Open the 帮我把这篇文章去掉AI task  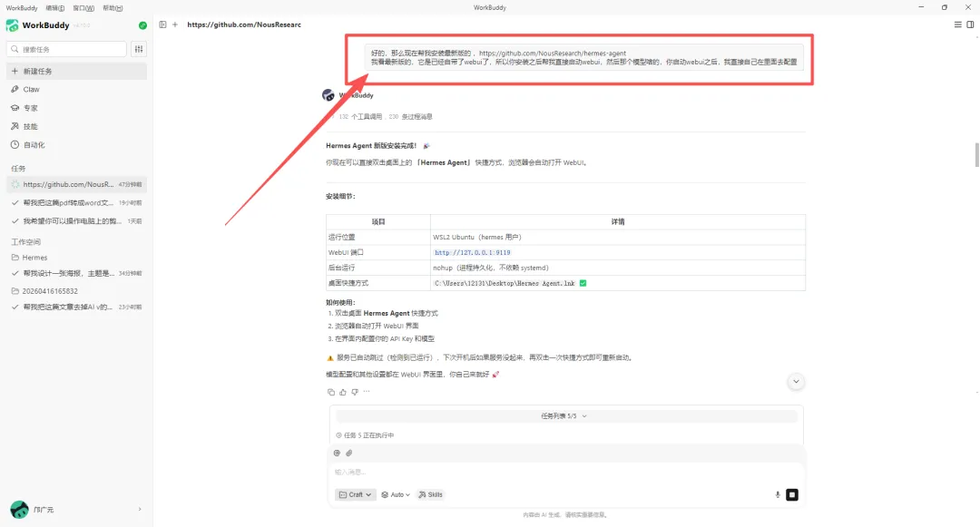pyautogui.click(x=76, y=307)
